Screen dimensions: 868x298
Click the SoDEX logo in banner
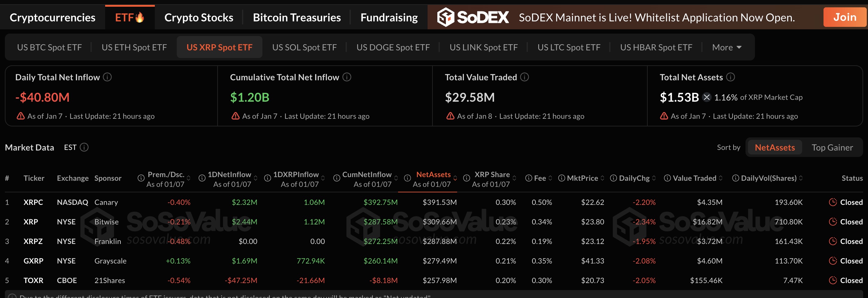pyautogui.click(x=473, y=17)
